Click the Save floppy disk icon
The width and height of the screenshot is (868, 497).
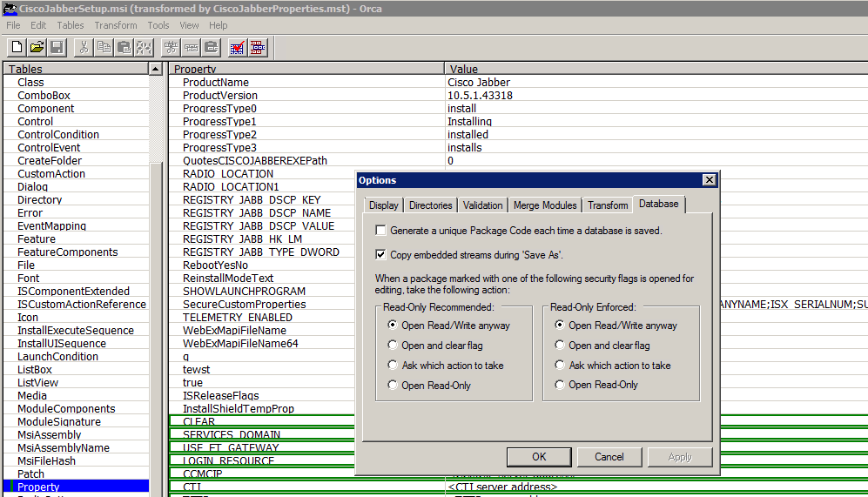[57, 47]
